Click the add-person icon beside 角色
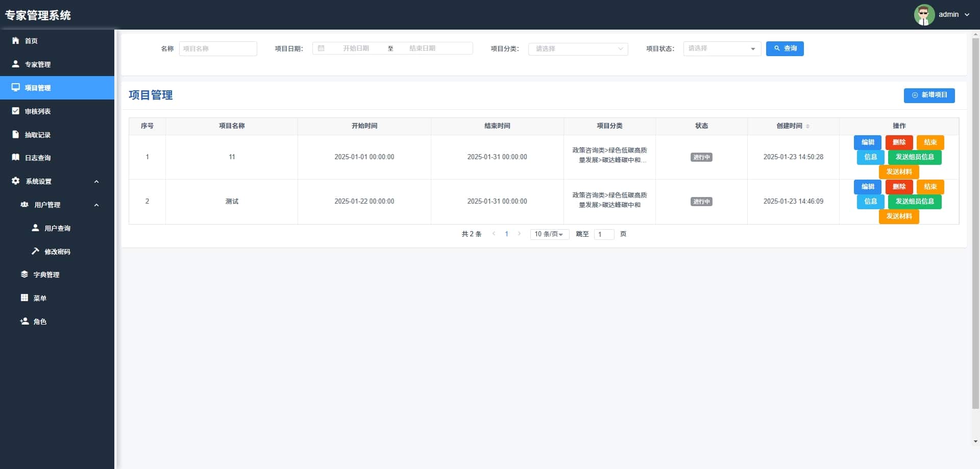 24,322
